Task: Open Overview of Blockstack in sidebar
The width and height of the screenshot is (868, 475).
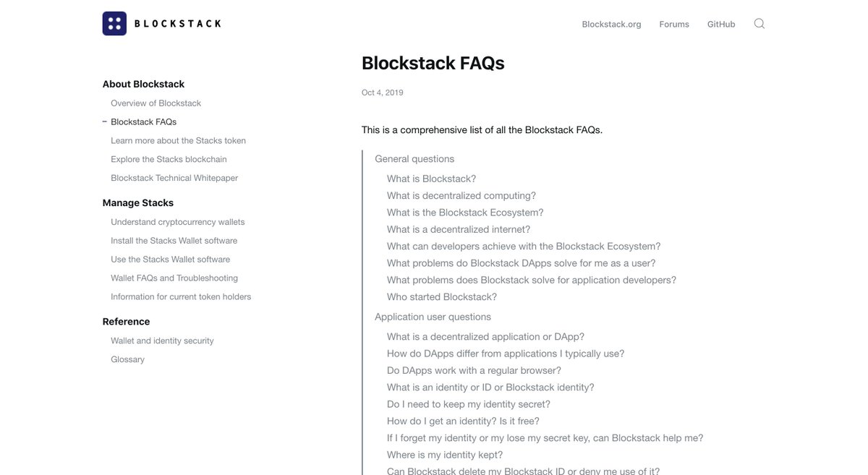Action: point(156,103)
